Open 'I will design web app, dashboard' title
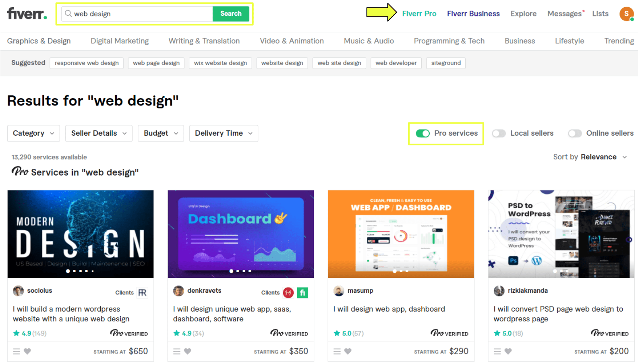 pyautogui.click(x=389, y=309)
